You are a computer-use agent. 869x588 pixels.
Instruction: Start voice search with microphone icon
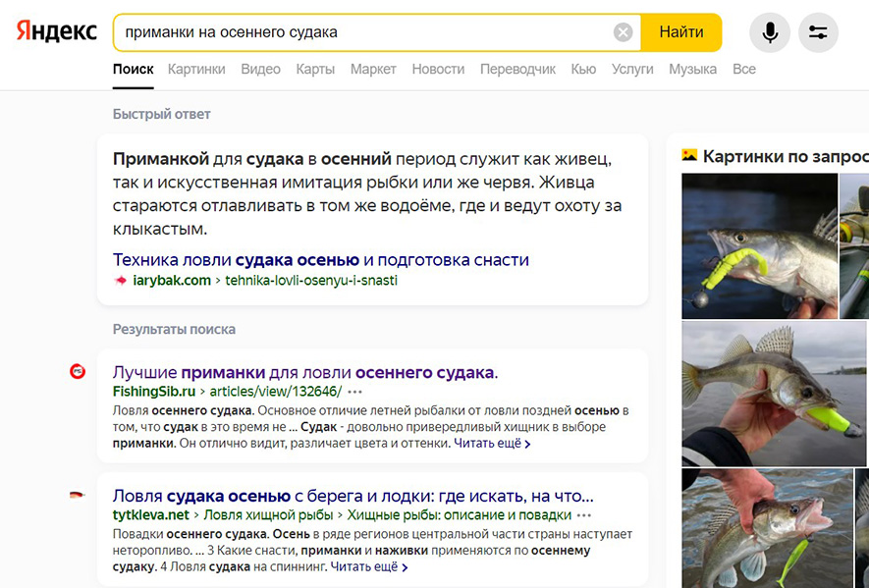pos(769,32)
